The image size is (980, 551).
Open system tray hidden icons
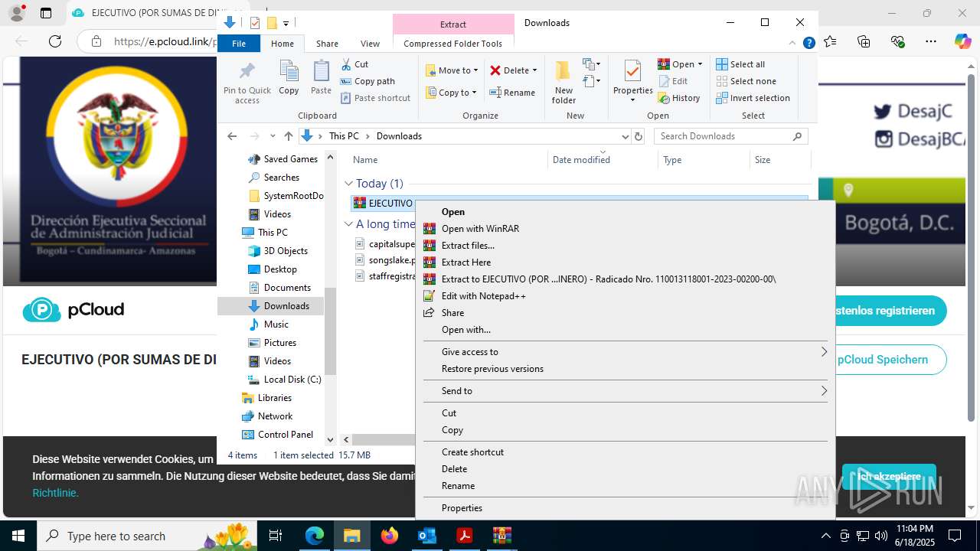(x=825, y=536)
